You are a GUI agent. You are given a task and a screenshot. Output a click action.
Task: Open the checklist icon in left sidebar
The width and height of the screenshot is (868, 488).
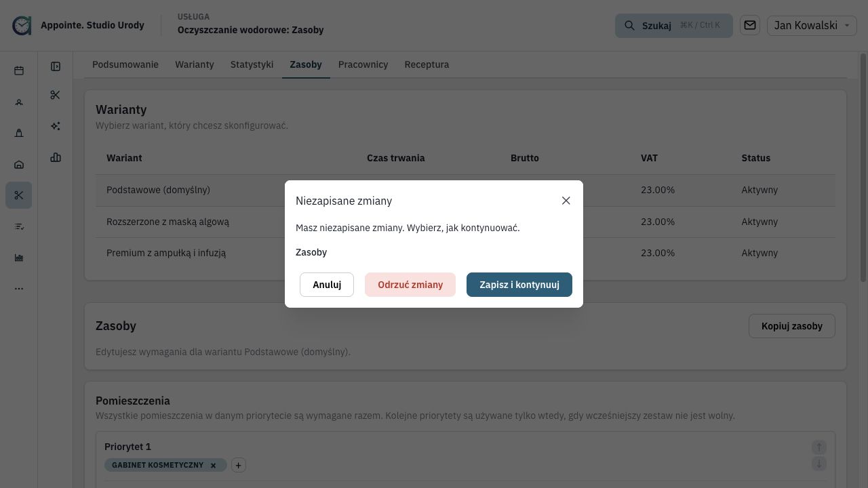19,226
